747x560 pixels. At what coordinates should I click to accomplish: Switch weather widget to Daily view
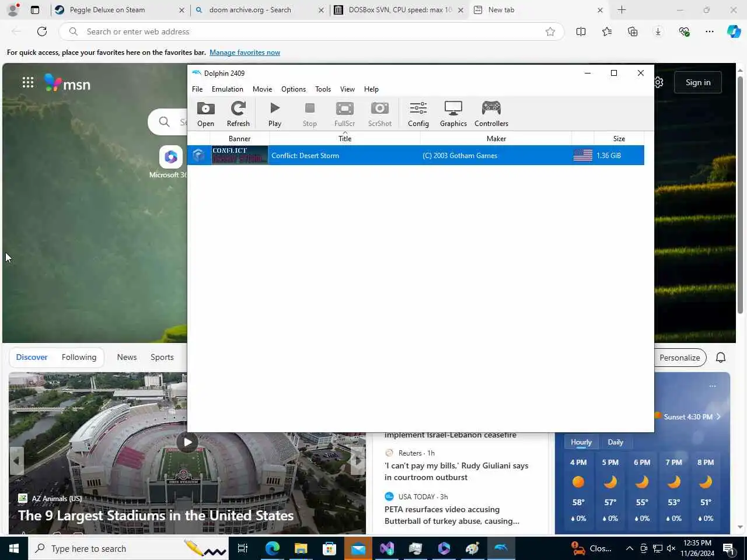point(615,442)
